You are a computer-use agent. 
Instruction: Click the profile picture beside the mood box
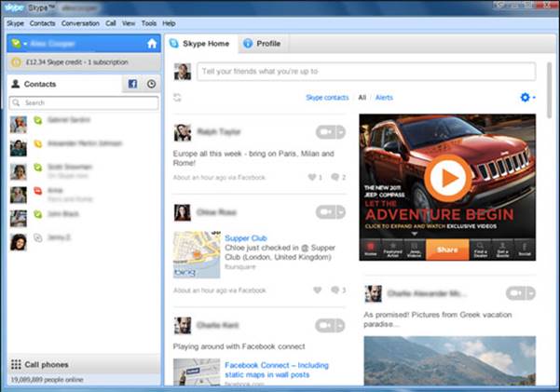[183, 72]
